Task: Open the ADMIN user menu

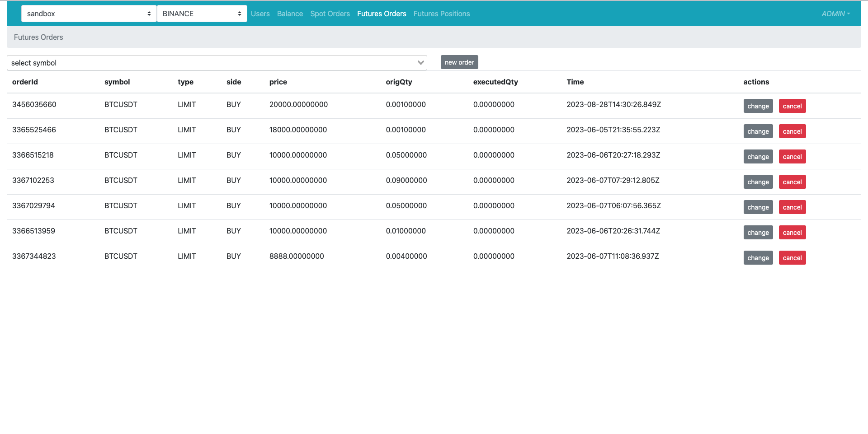Action: tap(835, 14)
